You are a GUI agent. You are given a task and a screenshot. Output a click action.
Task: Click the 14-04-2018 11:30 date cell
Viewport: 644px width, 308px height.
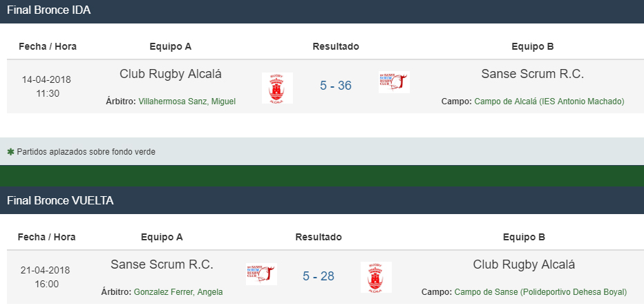coord(47,86)
